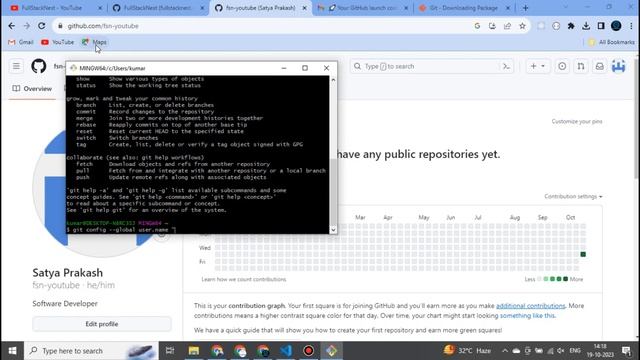Select the Overview profile tab
Viewport: 640px width, 360px height.
point(32,89)
